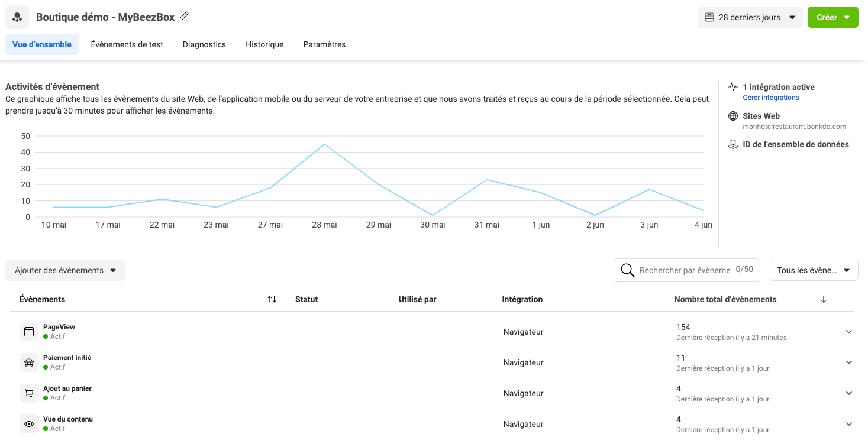Click the Gérer intégrations link
The height and width of the screenshot is (447, 868).
(771, 98)
